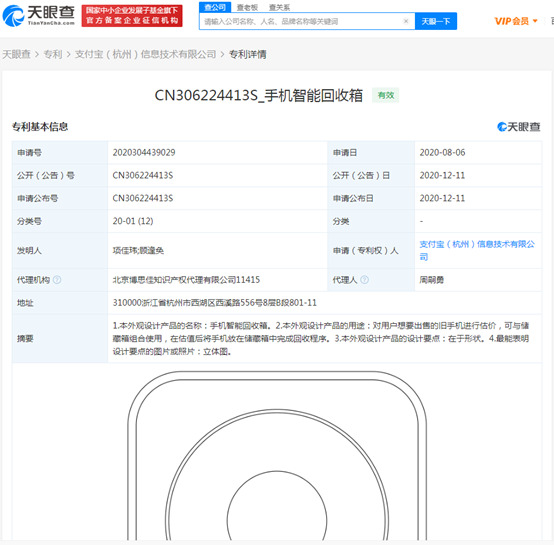Select the 查公司 search tab
Image resolution: width=554 pixels, height=545 pixels.
215,7
